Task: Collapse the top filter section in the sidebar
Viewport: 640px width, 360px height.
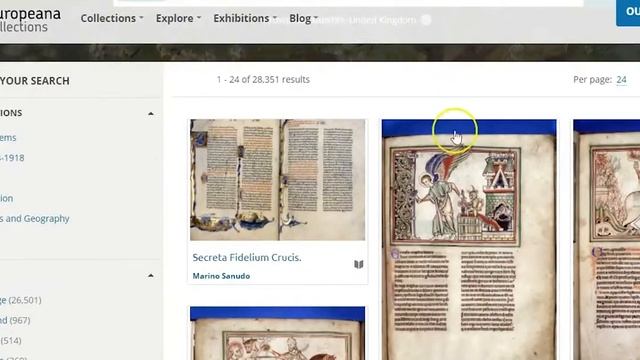Action: 151,113
